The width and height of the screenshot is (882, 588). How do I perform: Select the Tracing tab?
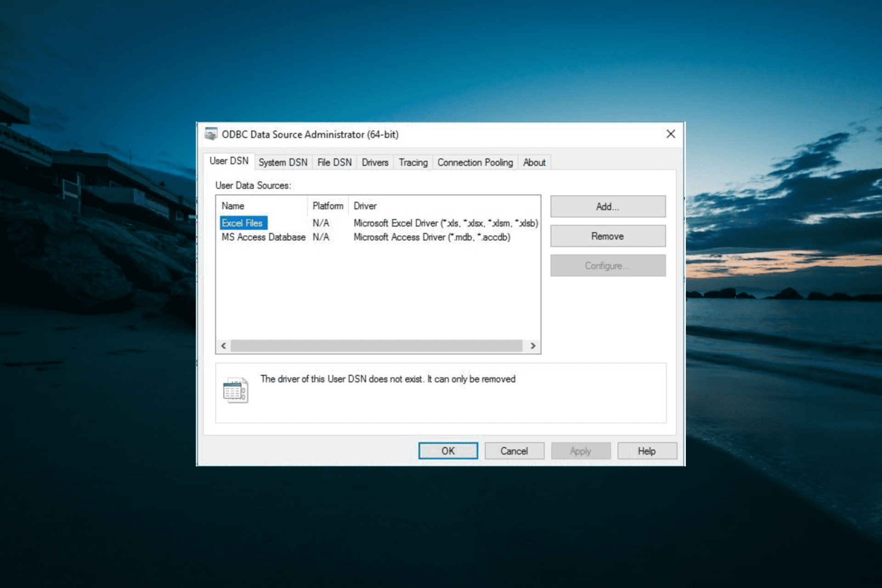click(x=413, y=163)
